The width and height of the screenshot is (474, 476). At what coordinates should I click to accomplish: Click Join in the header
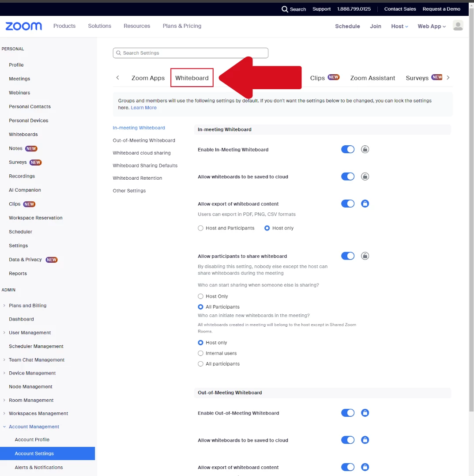[376, 26]
